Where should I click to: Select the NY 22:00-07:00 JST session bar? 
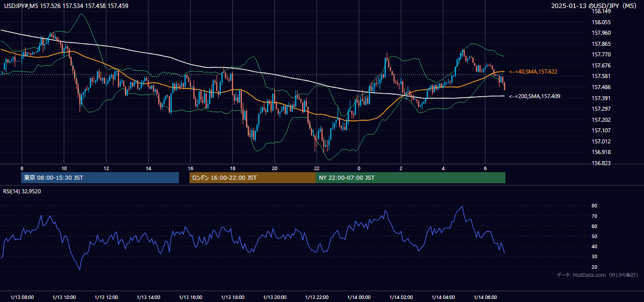pos(411,178)
